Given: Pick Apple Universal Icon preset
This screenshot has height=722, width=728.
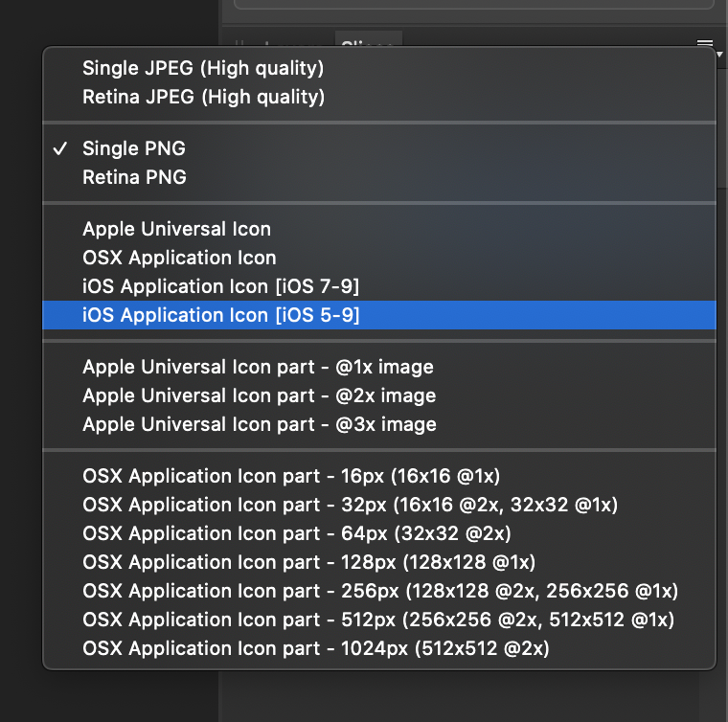Looking at the screenshot, I should 379,229.
